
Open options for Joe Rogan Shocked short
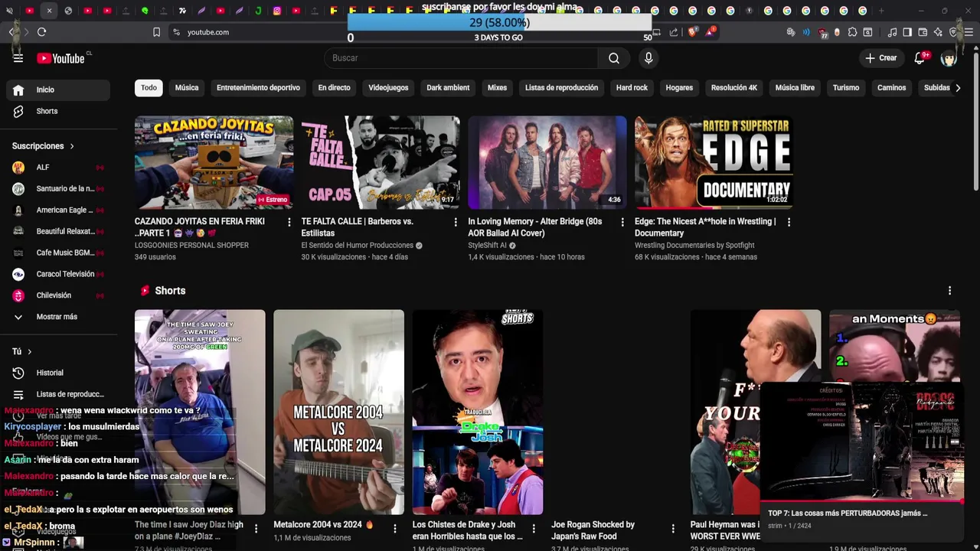[673, 529]
